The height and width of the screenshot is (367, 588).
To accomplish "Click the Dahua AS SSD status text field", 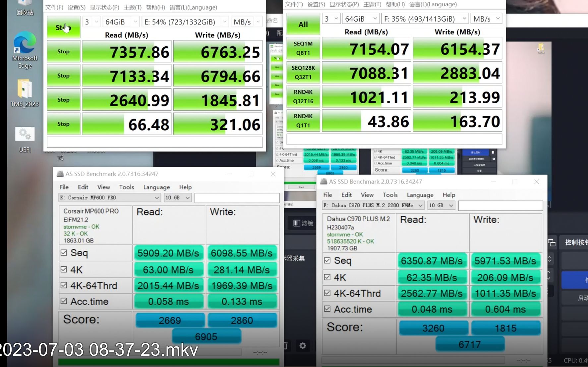I will (x=500, y=205).
